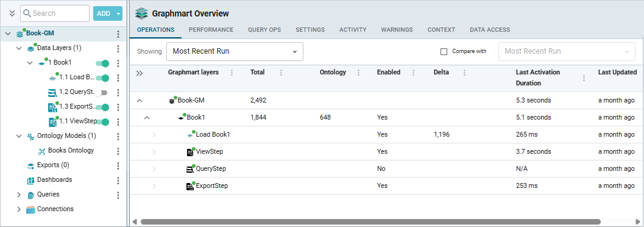
Task: Check the Compare with checkbox
Action: coord(444,52)
